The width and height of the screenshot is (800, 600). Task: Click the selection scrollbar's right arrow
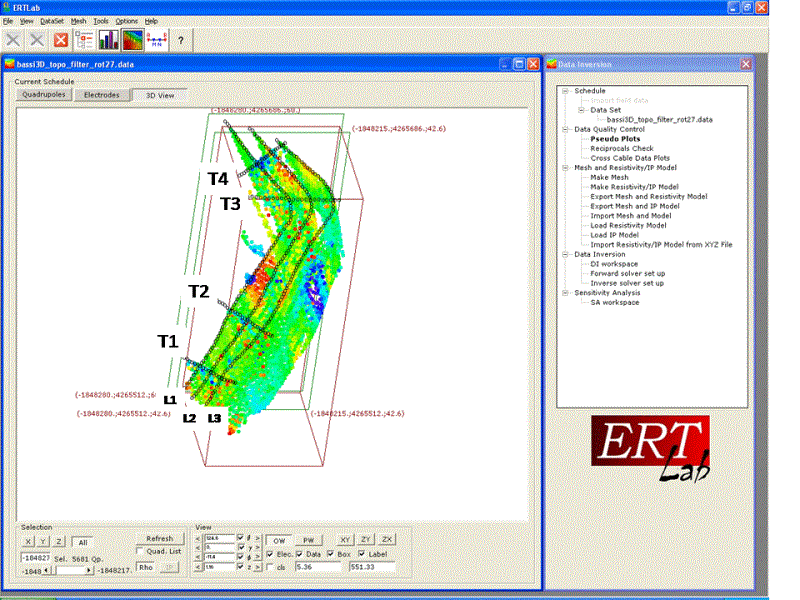click(x=89, y=570)
